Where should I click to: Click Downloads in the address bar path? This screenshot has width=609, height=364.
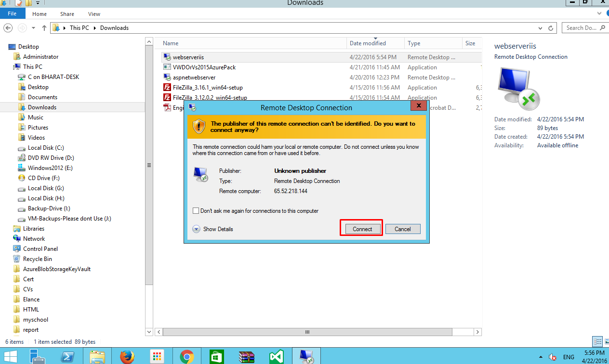[114, 28]
